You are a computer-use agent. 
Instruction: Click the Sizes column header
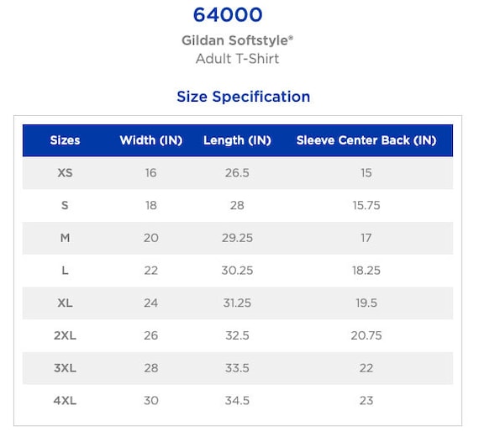65,140
